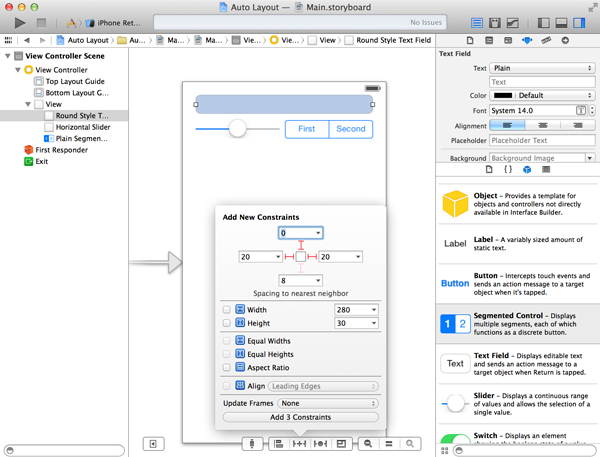The width and height of the screenshot is (600, 457).
Task: Toggle the Debug area visibility
Action: (561, 23)
